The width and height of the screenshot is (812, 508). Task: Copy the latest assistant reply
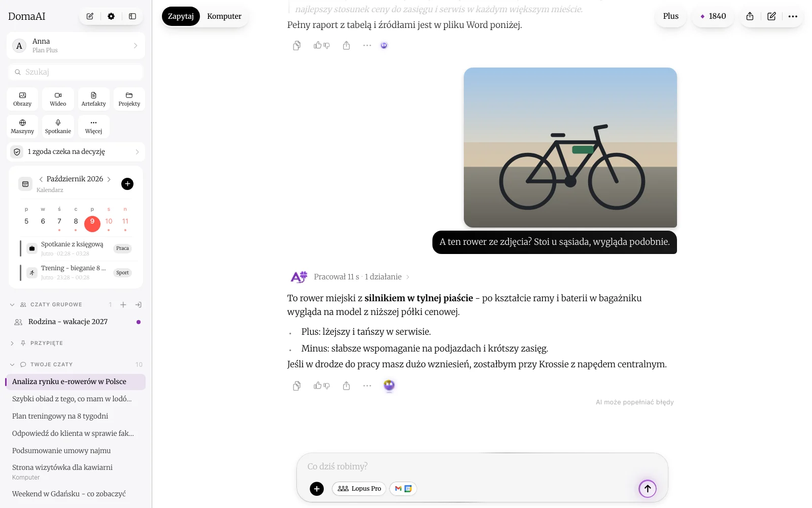coord(297,386)
